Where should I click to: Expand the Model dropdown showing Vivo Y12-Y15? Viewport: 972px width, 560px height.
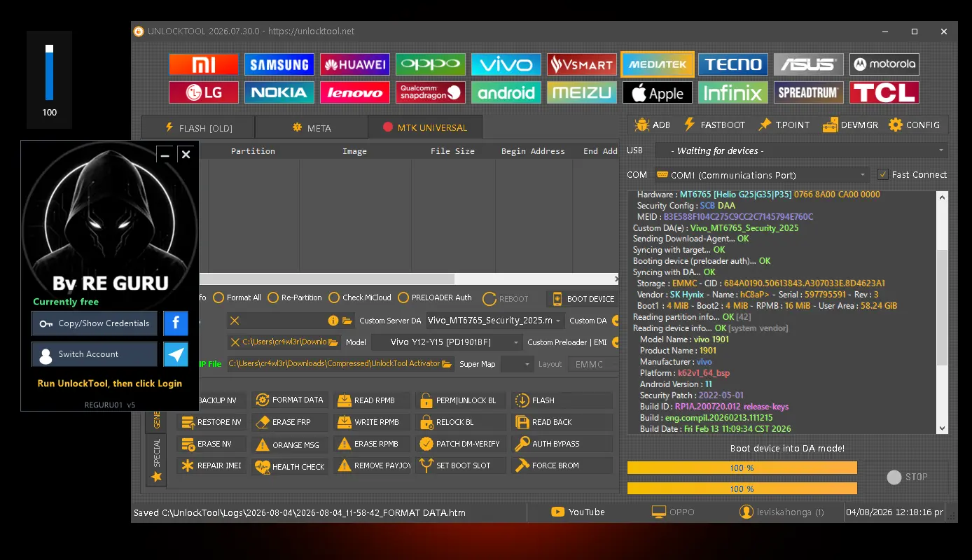point(447,342)
